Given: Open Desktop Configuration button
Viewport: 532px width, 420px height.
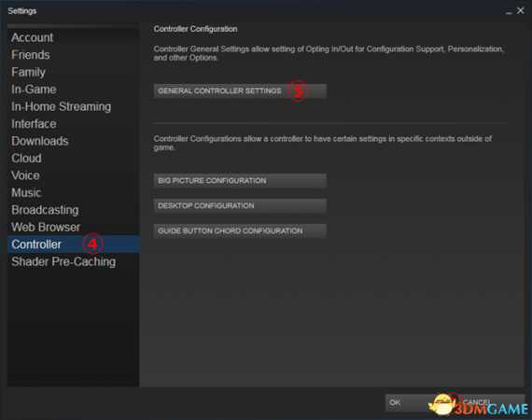Looking at the screenshot, I should [240, 206].
